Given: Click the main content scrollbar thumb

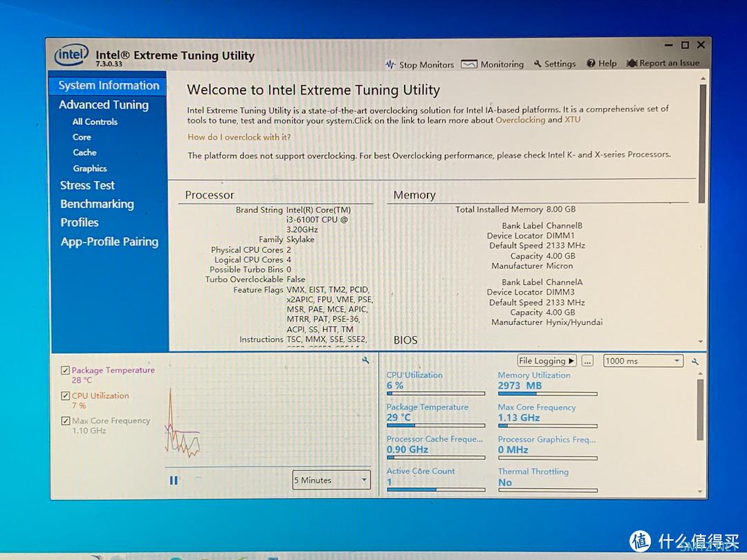Looking at the screenshot, I should coord(702,143).
